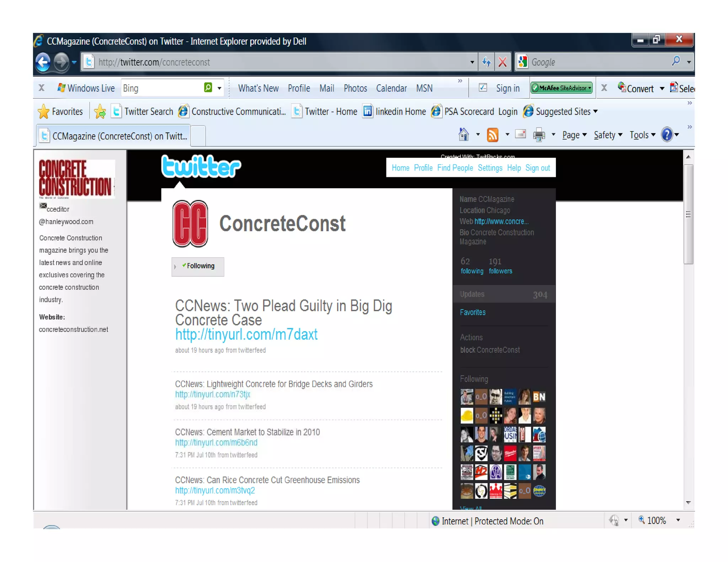The image size is (728, 562).
Task: Click inside the Bing search field
Action: pos(162,88)
